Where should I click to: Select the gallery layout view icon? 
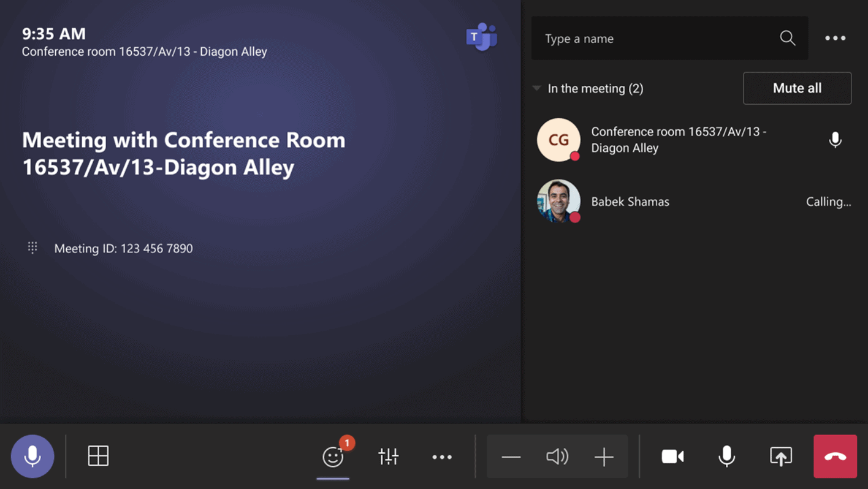coord(98,457)
